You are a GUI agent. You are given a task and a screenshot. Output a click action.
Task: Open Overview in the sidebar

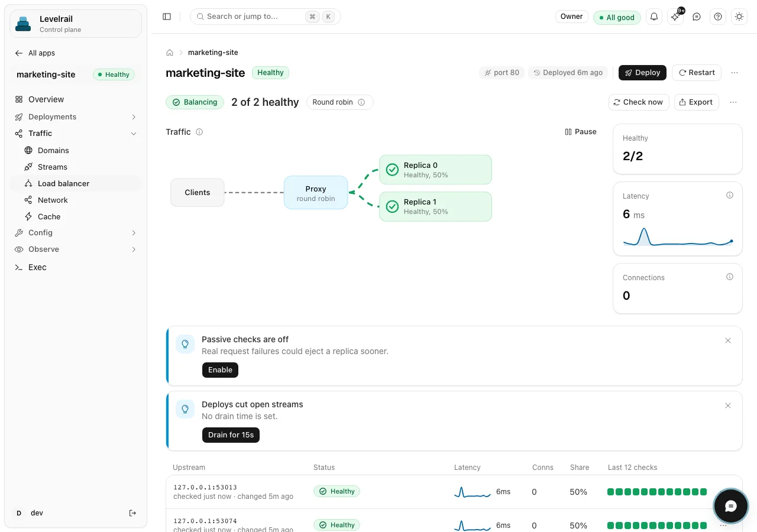coord(76,99)
